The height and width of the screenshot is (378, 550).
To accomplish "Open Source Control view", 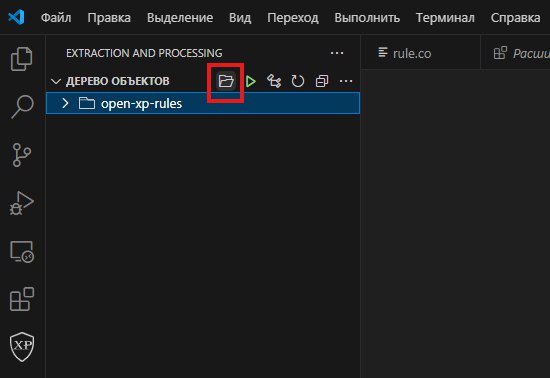I will click(x=22, y=155).
